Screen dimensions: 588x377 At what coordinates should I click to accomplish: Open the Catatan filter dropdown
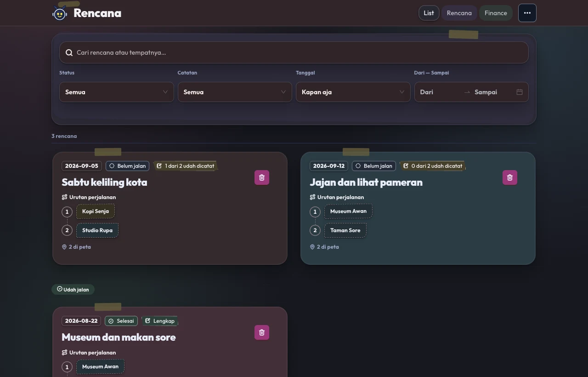tap(235, 92)
